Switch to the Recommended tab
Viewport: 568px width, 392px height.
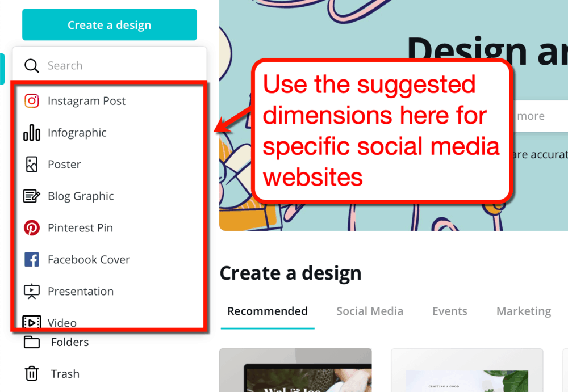(268, 311)
